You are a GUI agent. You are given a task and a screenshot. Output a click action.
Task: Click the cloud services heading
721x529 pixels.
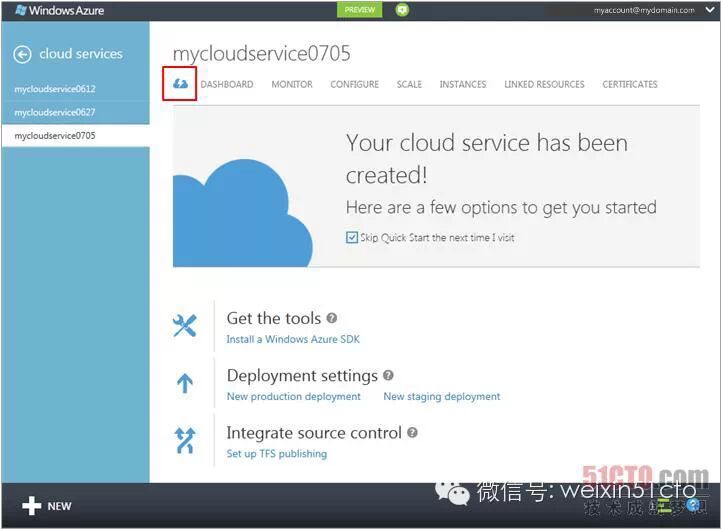click(x=81, y=54)
